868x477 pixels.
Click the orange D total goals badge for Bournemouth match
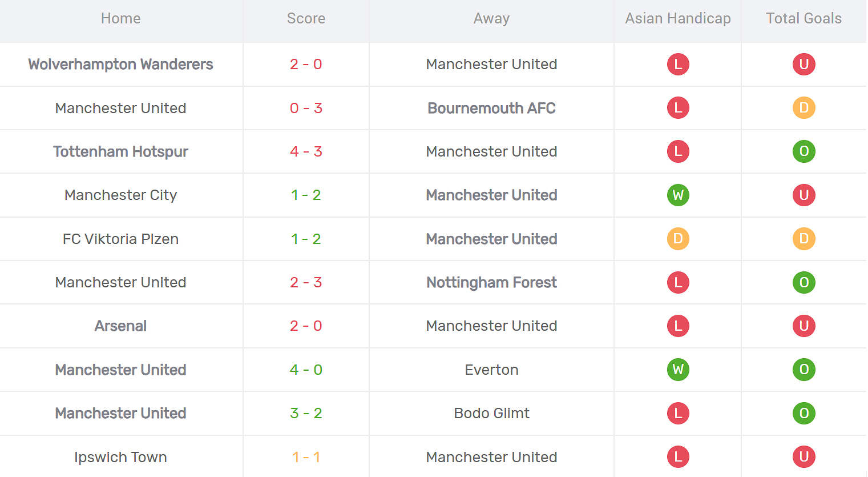(804, 108)
